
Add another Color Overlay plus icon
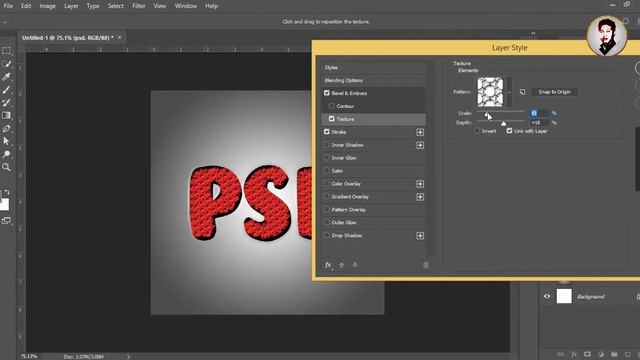click(420, 184)
